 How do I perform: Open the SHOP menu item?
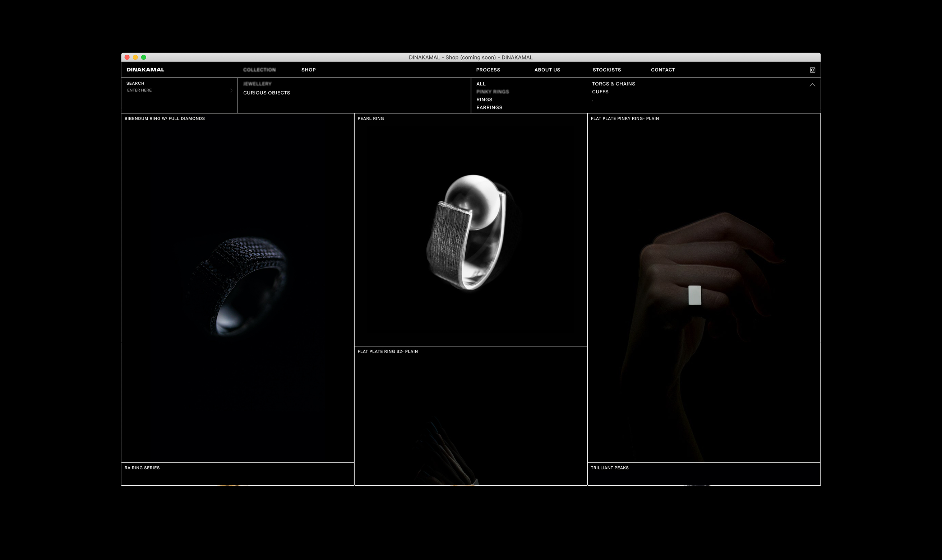(x=308, y=70)
